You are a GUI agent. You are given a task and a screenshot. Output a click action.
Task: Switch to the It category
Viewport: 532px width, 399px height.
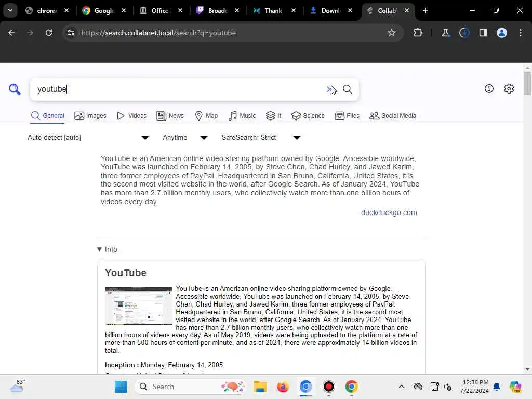pyautogui.click(x=273, y=116)
